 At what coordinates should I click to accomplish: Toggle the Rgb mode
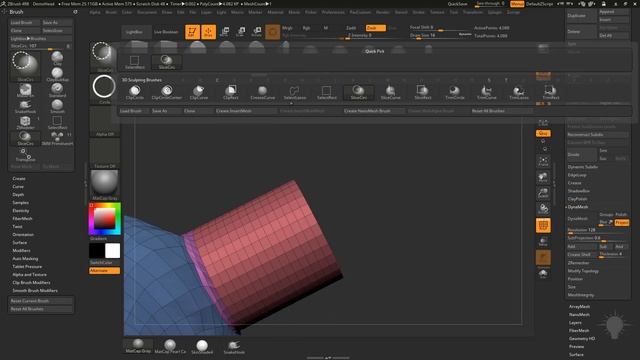(x=306, y=28)
